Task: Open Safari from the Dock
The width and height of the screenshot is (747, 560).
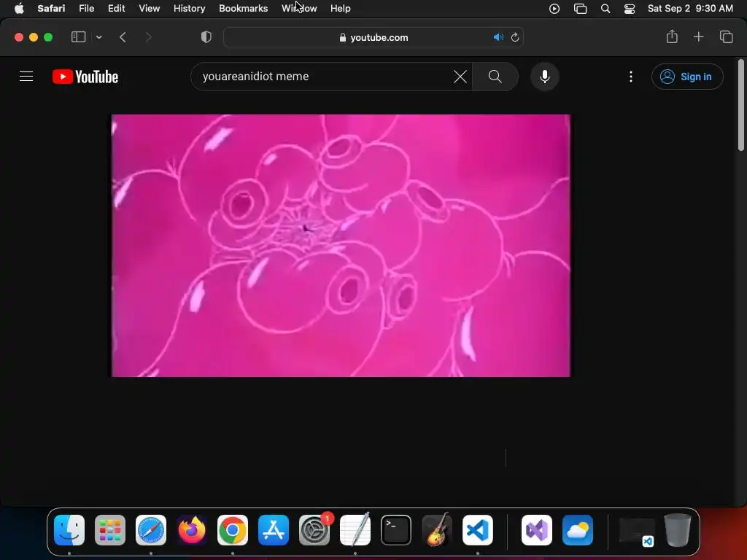Action: [151, 529]
